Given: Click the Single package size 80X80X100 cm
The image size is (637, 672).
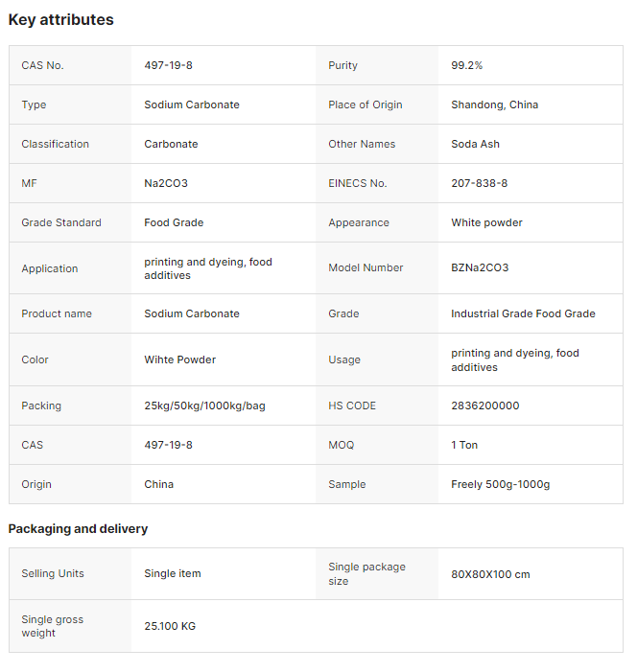Looking at the screenshot, I should point(490,574).
